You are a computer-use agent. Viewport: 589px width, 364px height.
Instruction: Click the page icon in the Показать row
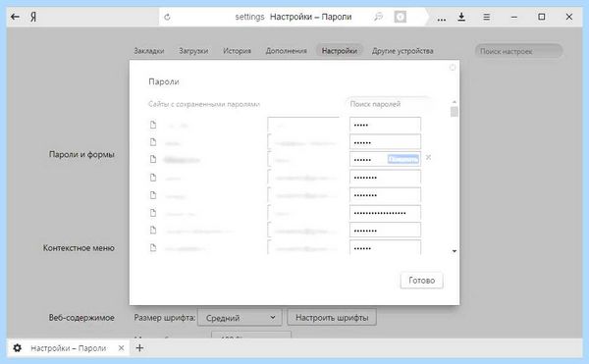pos(153,160)
